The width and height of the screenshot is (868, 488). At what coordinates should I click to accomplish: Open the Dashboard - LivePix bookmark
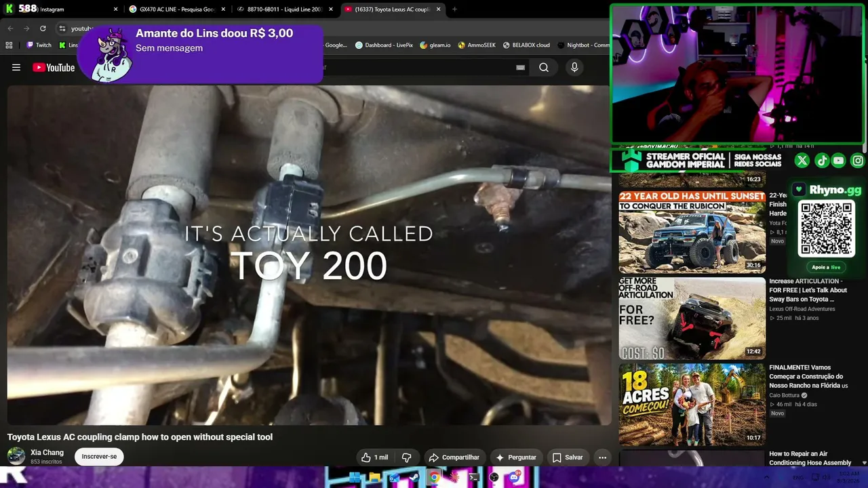384,45
